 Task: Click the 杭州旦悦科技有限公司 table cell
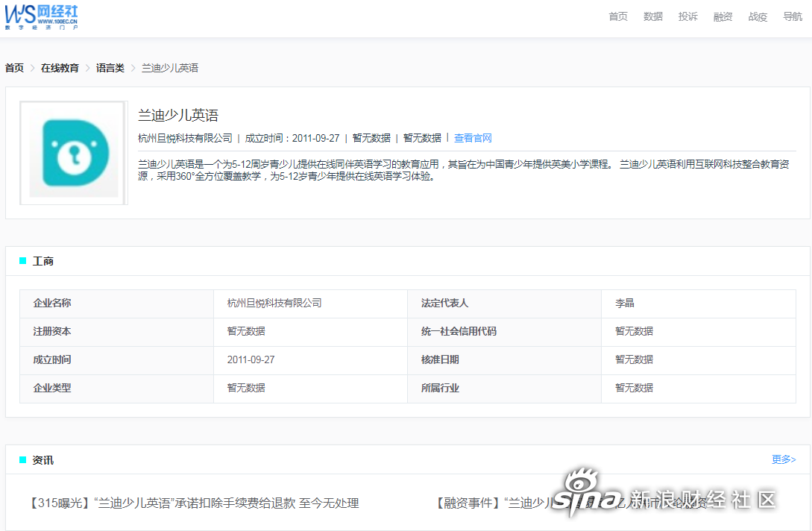(x=274, y=303)
